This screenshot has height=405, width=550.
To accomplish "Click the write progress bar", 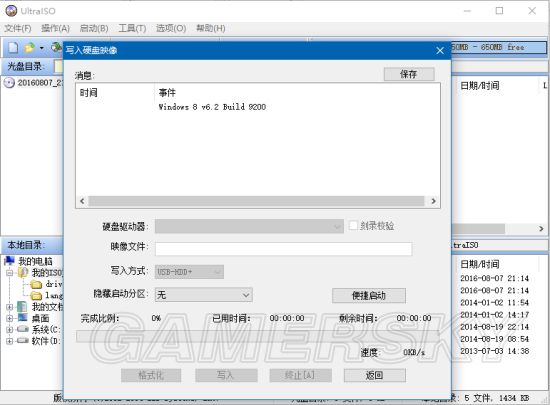I will coord(258,336).
